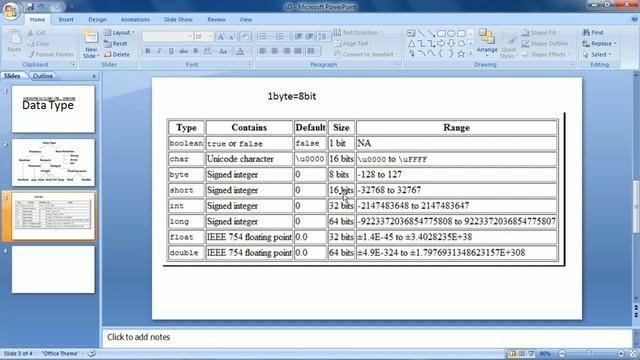Viewport: 640px width, 360px height.
Task: Click the Undo icon in Quick Access Toolbar
Action: click(x=42, y=7)
